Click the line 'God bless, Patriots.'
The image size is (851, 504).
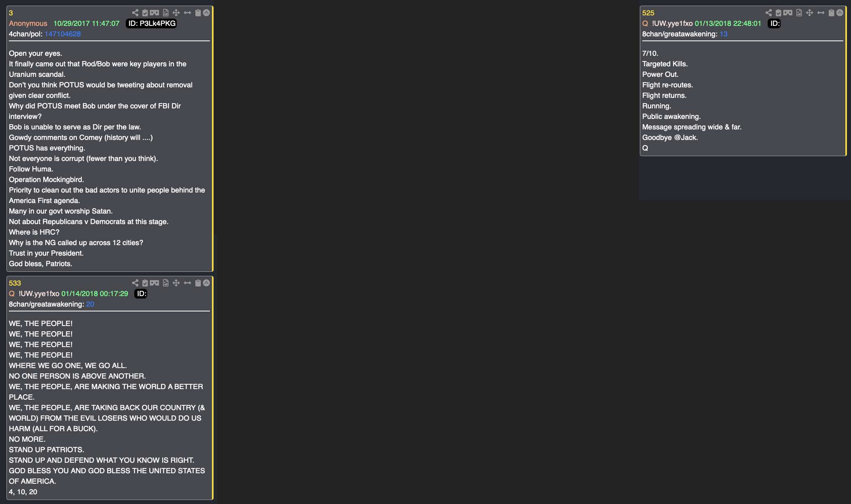(40, 264)
